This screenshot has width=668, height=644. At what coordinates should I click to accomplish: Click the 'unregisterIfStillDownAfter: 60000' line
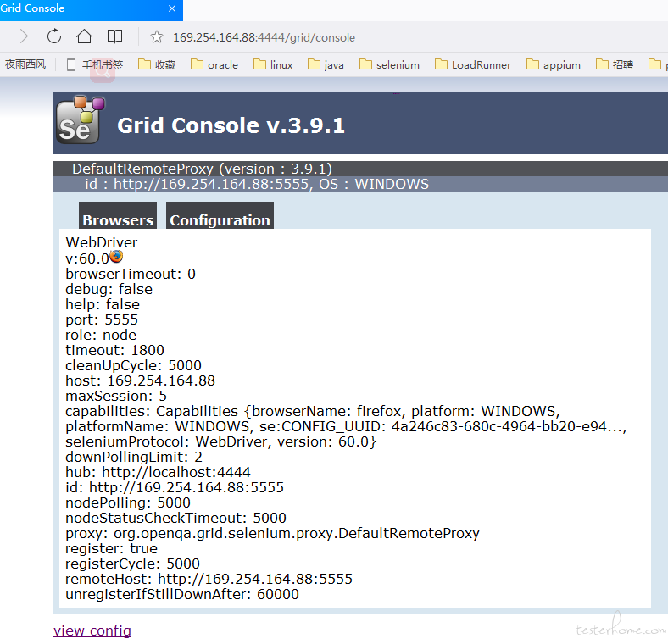(182, 595)
